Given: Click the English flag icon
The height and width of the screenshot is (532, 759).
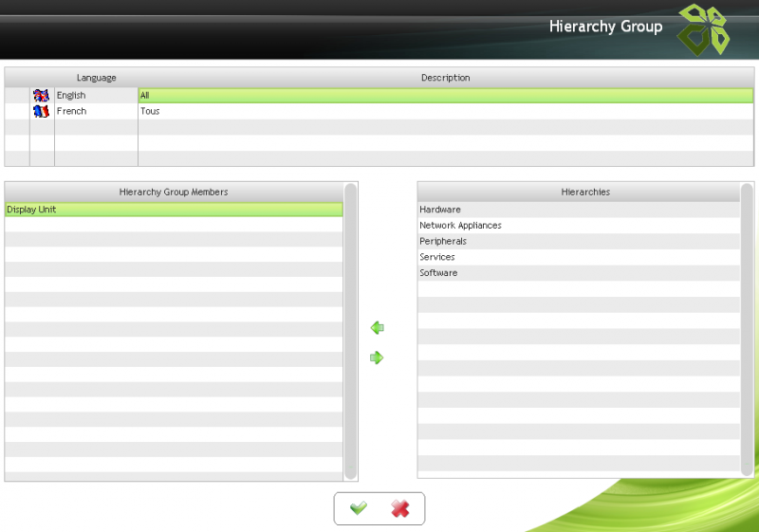Looking at the screenshot, I should coord(41,96).
